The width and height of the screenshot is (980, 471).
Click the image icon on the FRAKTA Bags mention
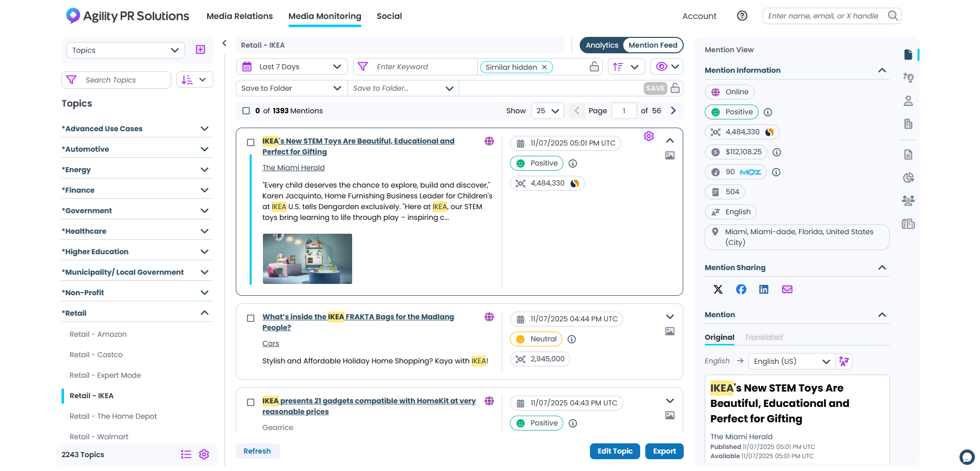coord(670,332)
